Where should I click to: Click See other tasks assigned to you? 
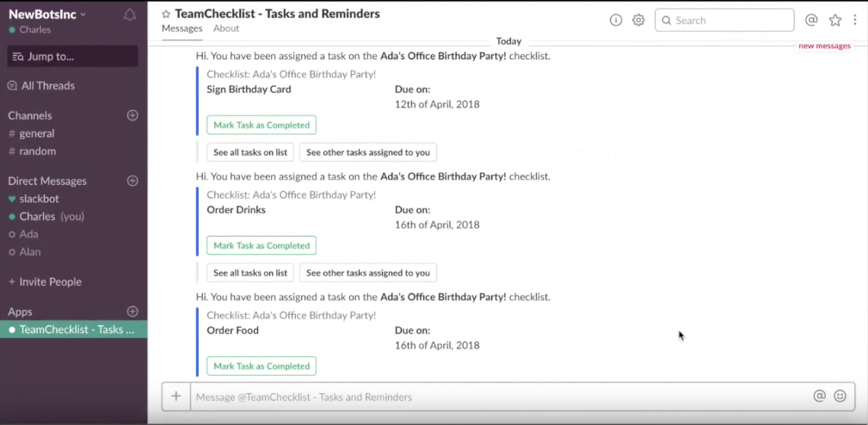point(367,152)
